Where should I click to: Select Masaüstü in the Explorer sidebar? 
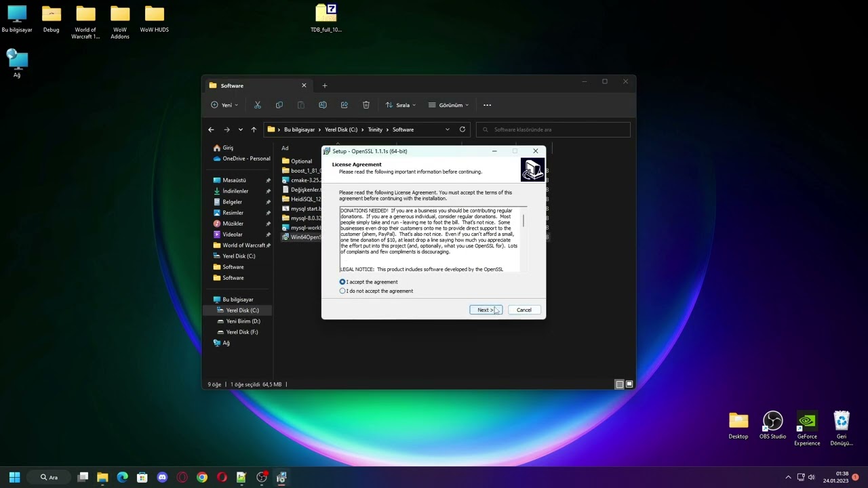[x=234, y=180]
